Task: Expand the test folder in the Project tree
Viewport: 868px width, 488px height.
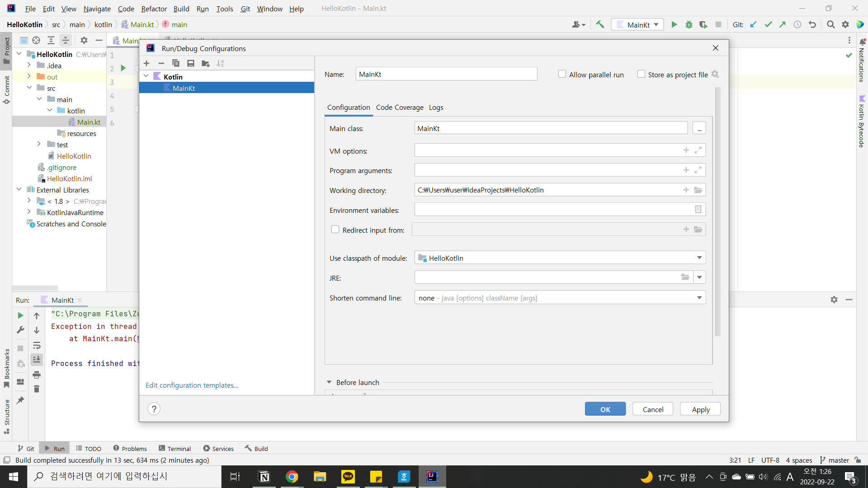Action: tap(39, 144)
